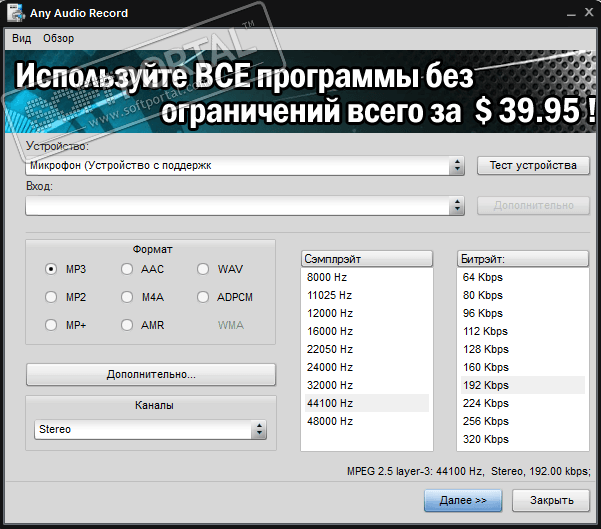Viewport: 601px width, 529px height.
Task: Open the Каналы Stereo dropdown
Action: click(150, 429)
